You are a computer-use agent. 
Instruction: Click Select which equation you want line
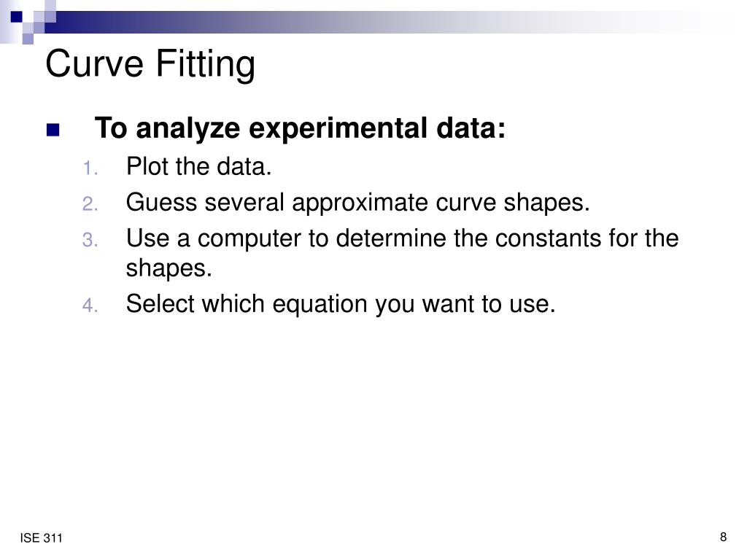pos(341,304)
